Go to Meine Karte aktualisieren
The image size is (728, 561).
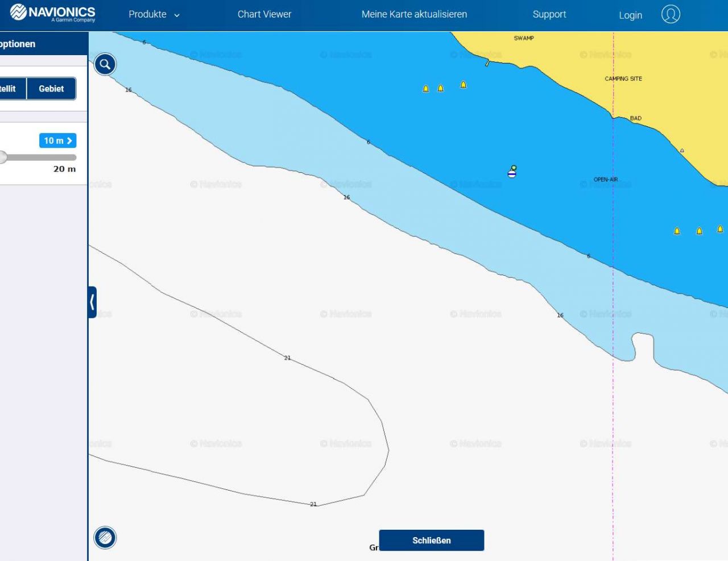414,15
